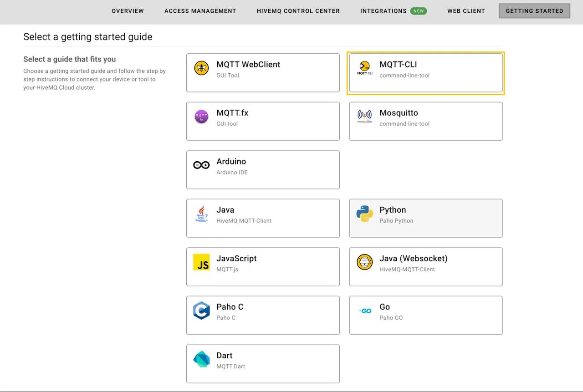583x392 pixels.
Task: Click the Java Websocket beehive icon
Action: coord(364,262)
